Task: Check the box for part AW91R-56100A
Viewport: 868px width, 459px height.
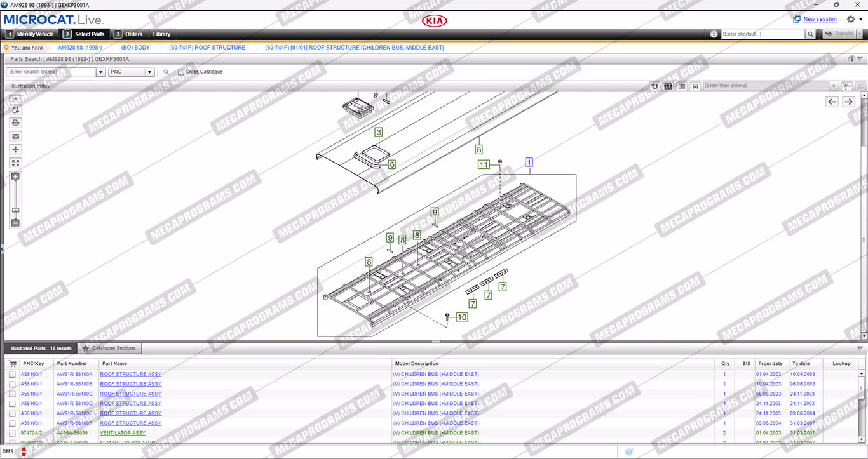Action: pyautogui.click(x=13, y=375)
